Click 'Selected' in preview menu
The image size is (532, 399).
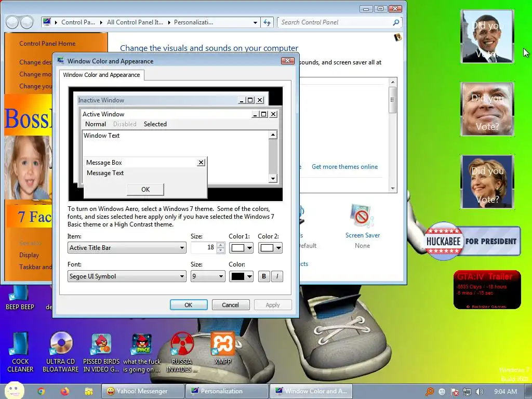coord(155,124)
